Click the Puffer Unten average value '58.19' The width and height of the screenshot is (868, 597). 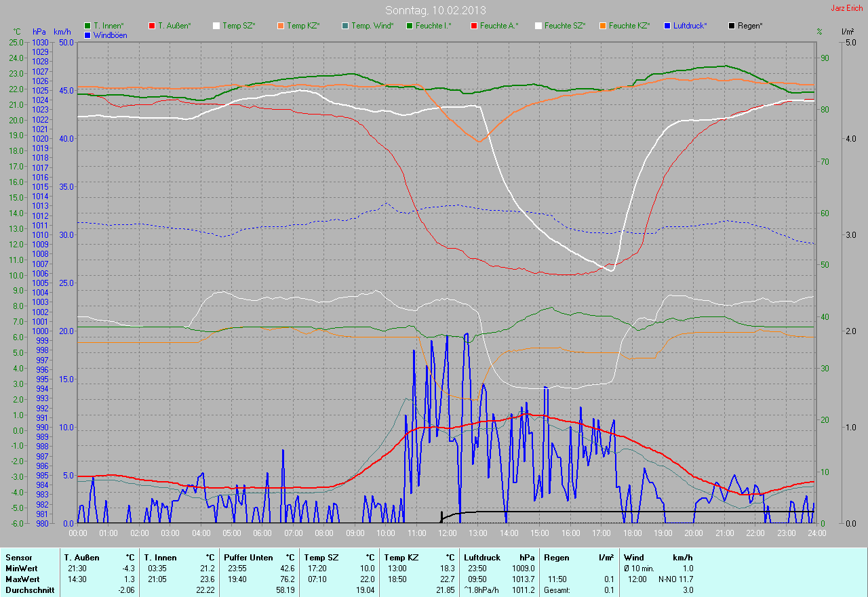point(285,590)
